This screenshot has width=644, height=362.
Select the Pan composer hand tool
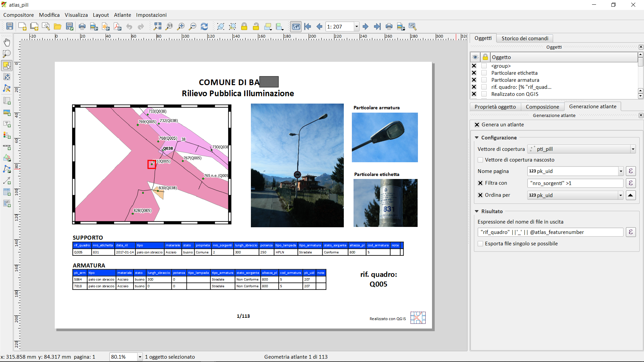click(x=7, y=42)
